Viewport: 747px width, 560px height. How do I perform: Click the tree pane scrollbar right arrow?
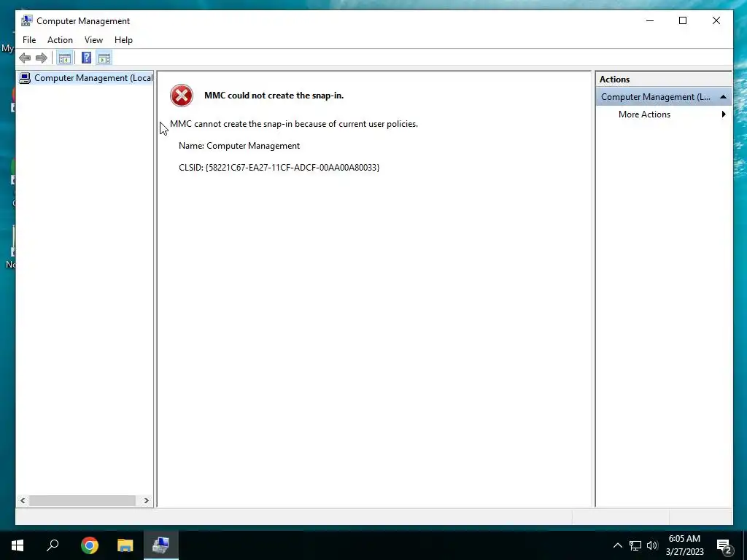click(x=146, y=500)
